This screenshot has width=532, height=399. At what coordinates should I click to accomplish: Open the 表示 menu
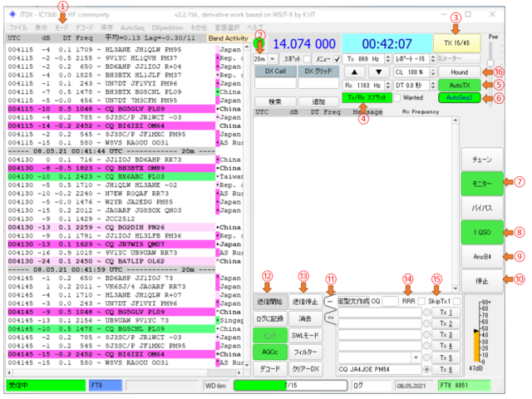pyautogui.click(x=41, y=27)
